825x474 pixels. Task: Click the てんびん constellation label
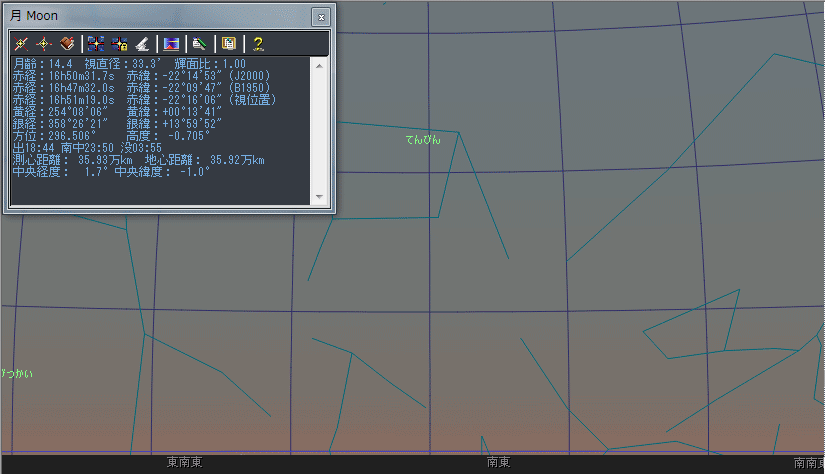coord(422,139)
